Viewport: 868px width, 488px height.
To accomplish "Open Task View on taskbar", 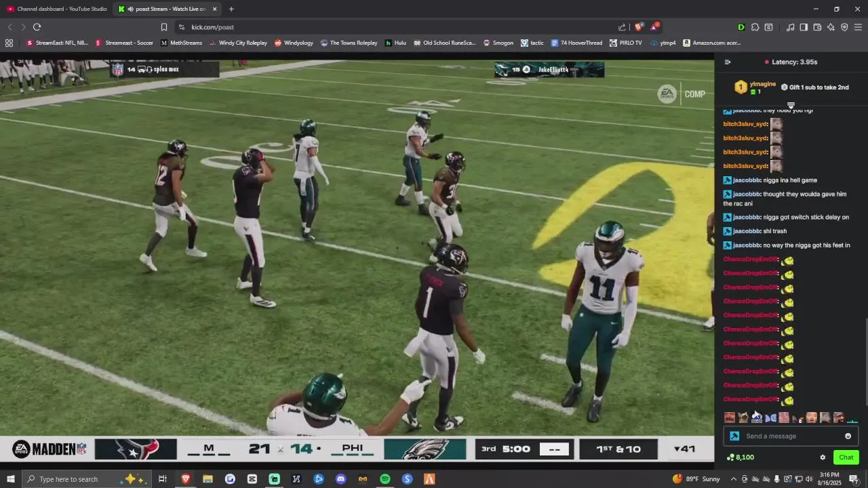I will (x=163, y=479).
